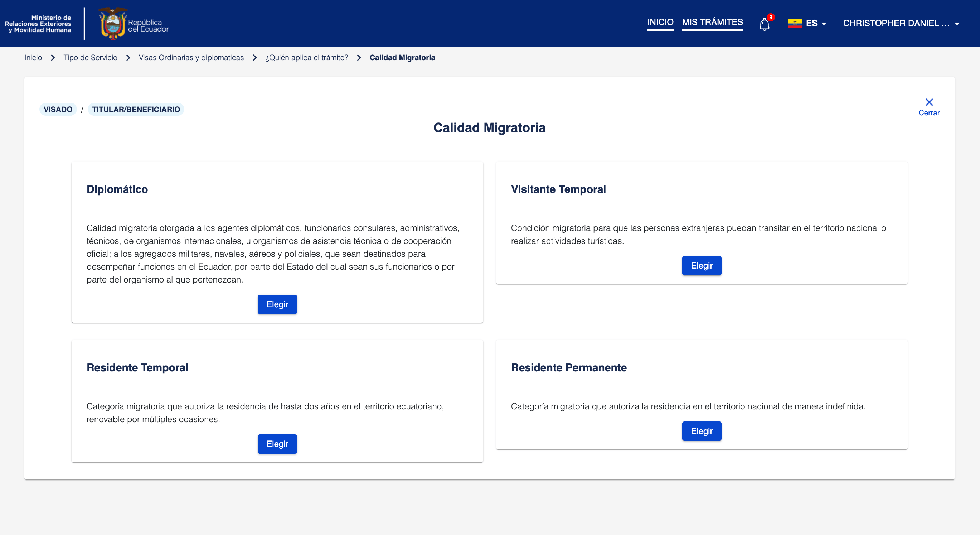Click the Residente Temporal description text

265,413
